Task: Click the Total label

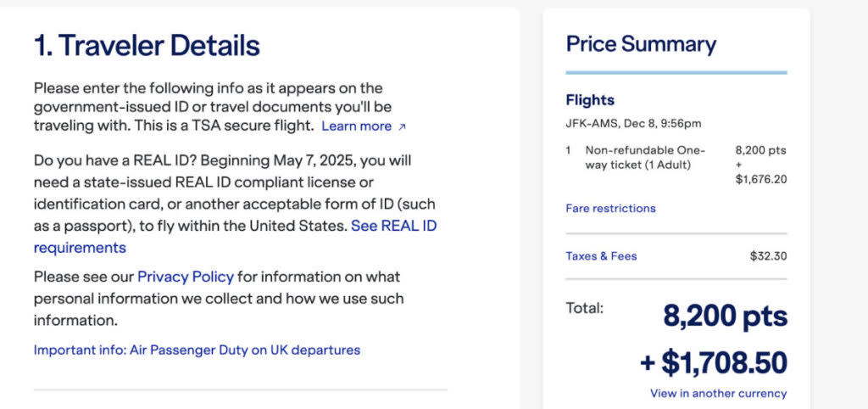Action: coord(585,308)
